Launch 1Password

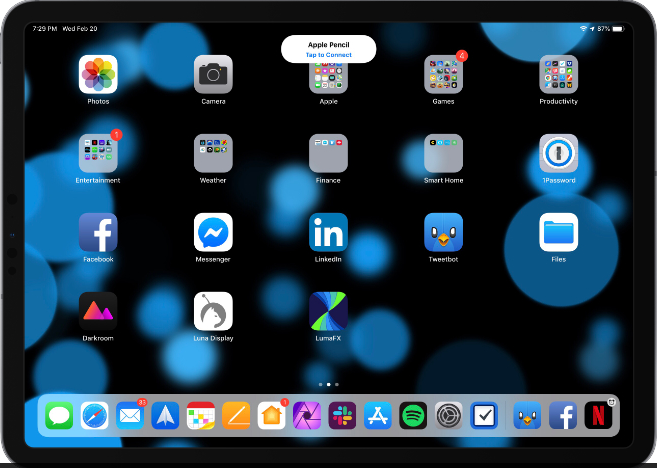559,153
